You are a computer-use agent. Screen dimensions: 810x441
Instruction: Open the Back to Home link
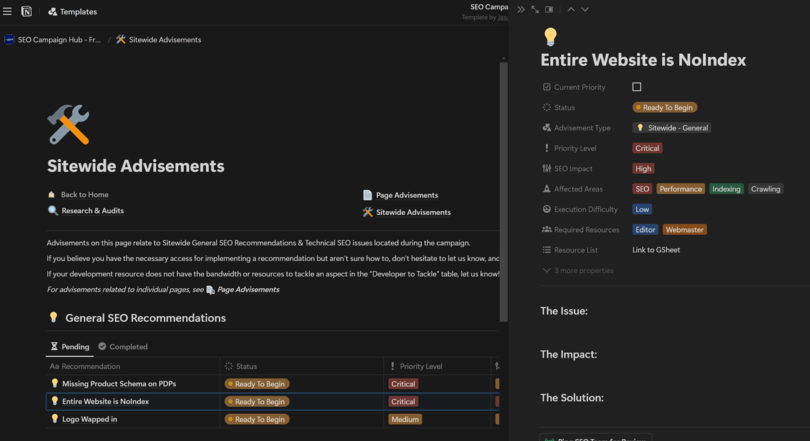[x=84, y=194]
